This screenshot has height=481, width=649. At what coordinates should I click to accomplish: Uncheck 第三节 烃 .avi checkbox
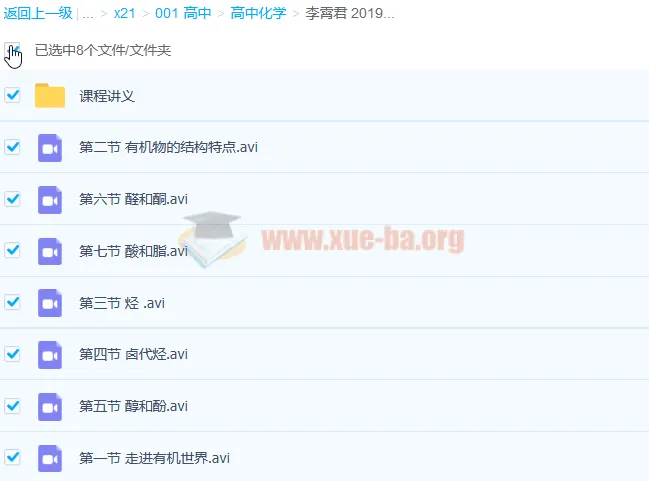(12, 302)
